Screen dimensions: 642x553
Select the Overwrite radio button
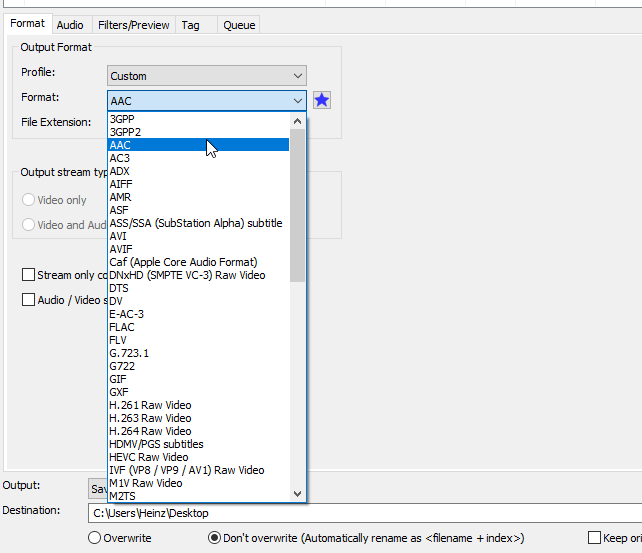95,538
